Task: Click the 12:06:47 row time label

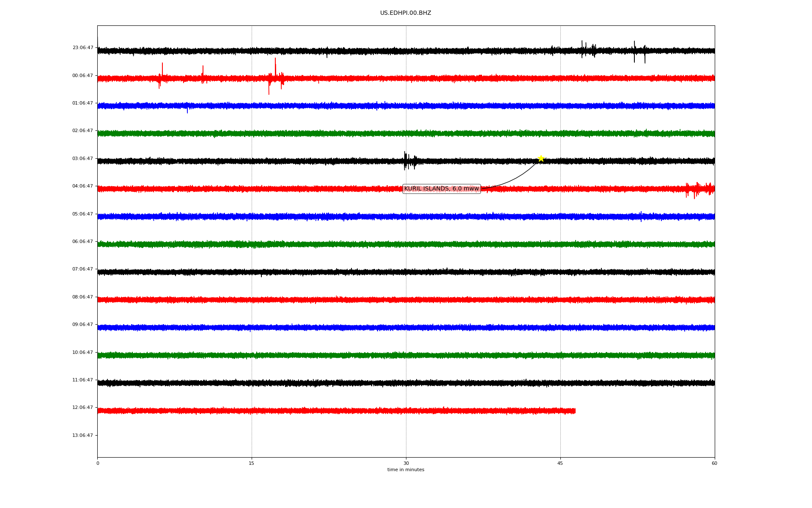Action: point(83,408)
